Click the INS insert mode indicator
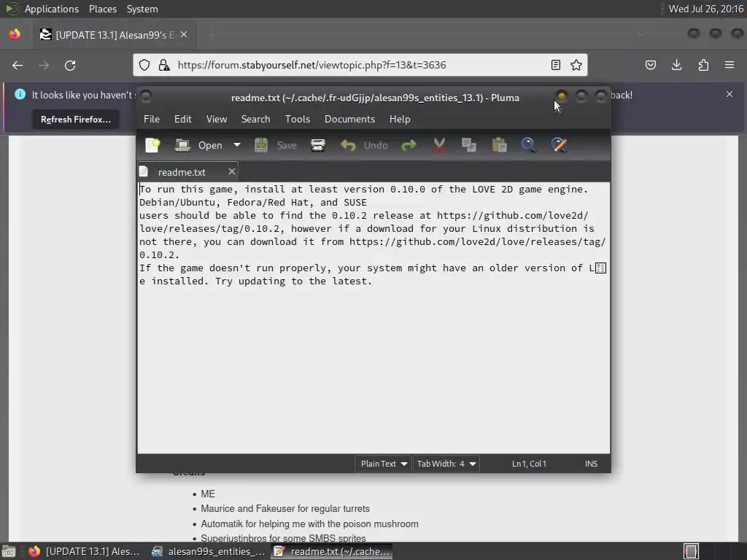Viewport: 747px width, 560px height. click(591, 463)
